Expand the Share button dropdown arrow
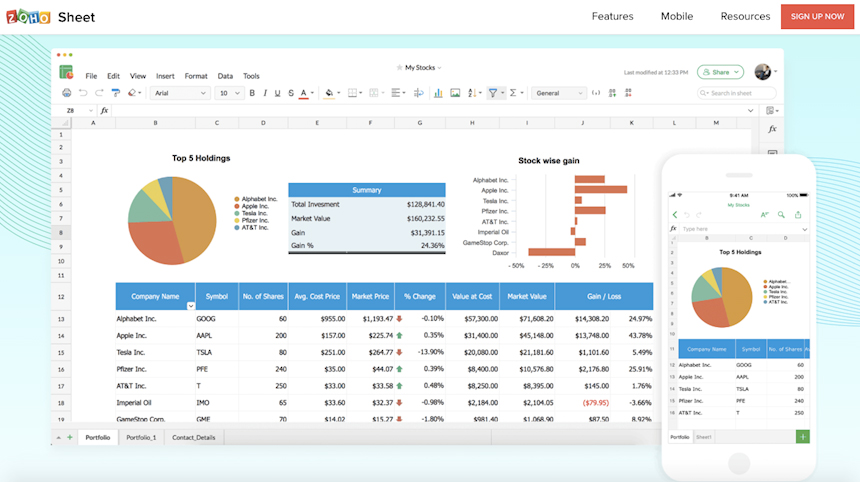 737,72
